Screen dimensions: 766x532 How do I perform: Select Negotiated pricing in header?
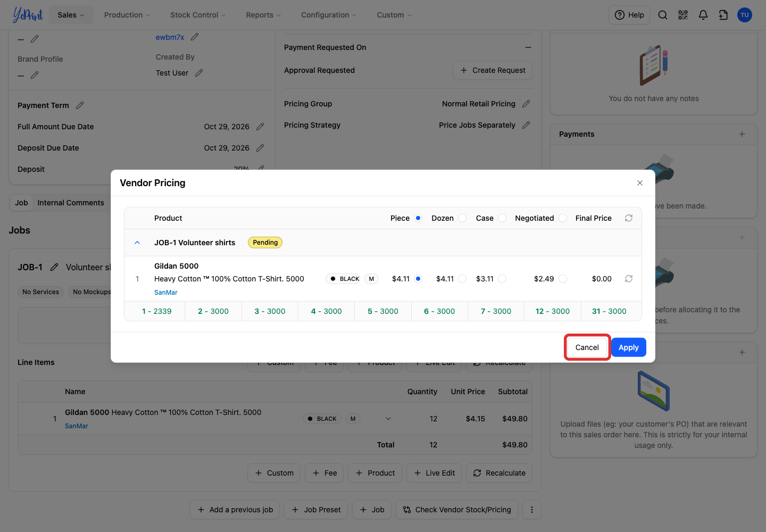click(563, 218)
